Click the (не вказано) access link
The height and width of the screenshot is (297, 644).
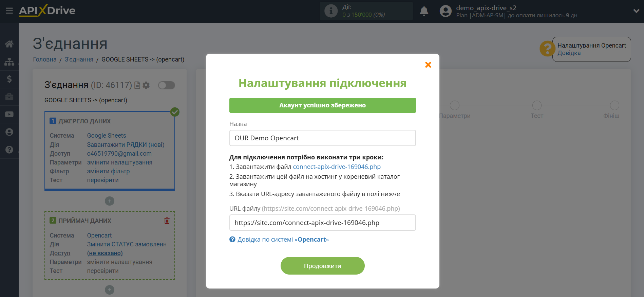tap(105, 253)
